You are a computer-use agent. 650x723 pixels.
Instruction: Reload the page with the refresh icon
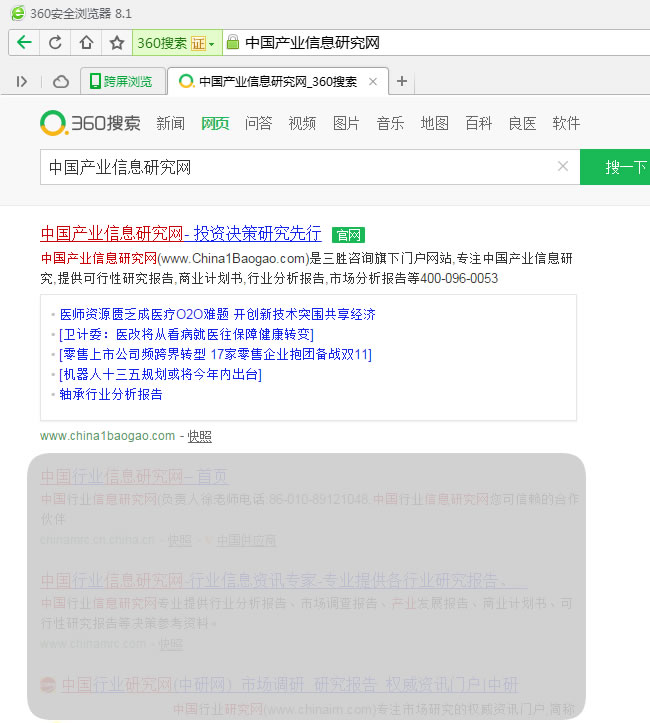point(55,43)
